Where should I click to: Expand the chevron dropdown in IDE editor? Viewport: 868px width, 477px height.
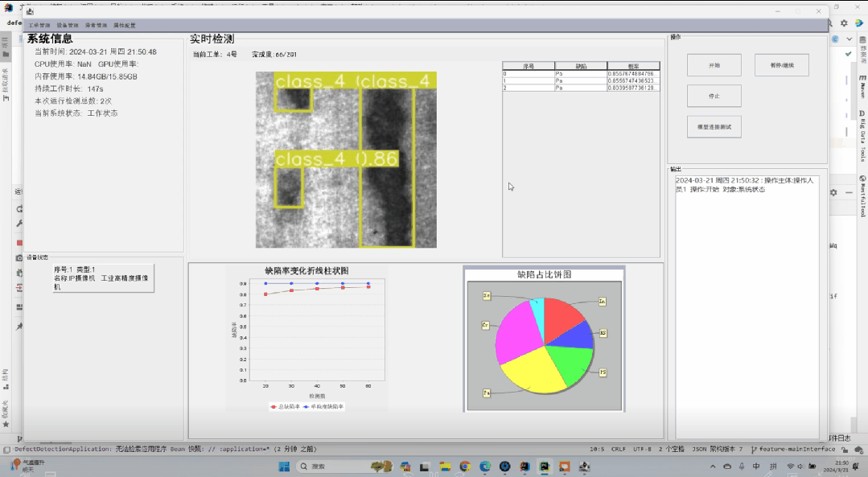pyautogui.click(x=849, y=39)
